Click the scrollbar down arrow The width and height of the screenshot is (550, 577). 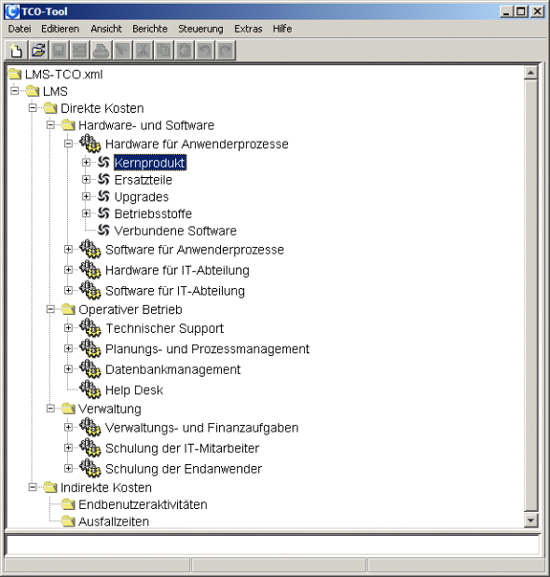tap(531, 520)
